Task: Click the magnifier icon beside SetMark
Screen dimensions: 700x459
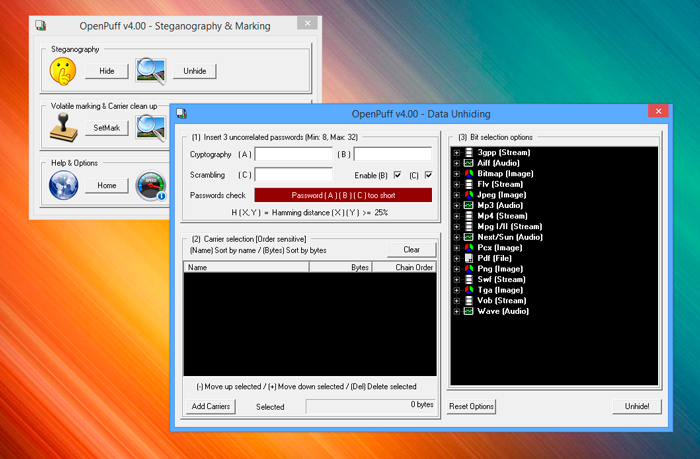Action: pos(152,128)
